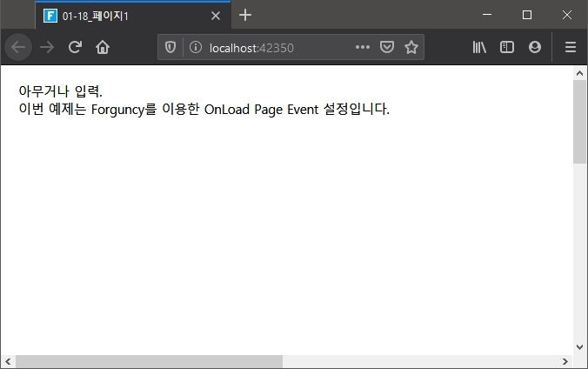This screenshot has height=369, width=588.
Task: Reload the current page
Action: click(x=75, y=48)
